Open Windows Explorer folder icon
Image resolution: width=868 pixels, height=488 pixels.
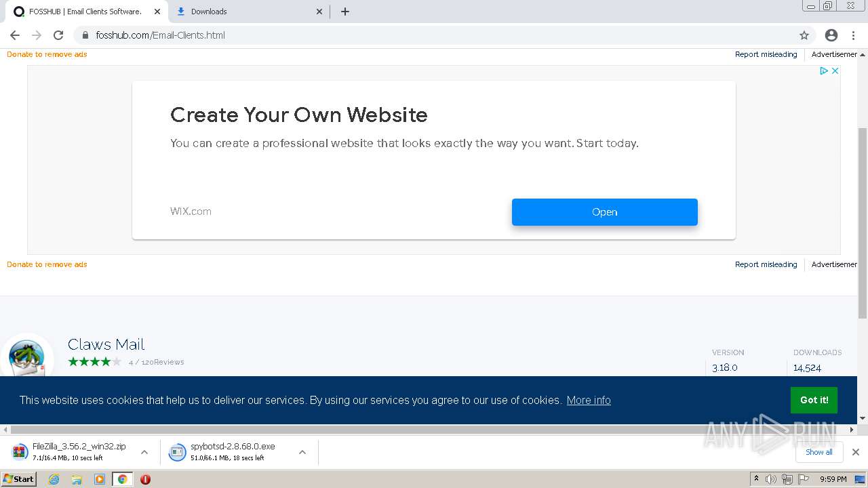pos(77,479)
